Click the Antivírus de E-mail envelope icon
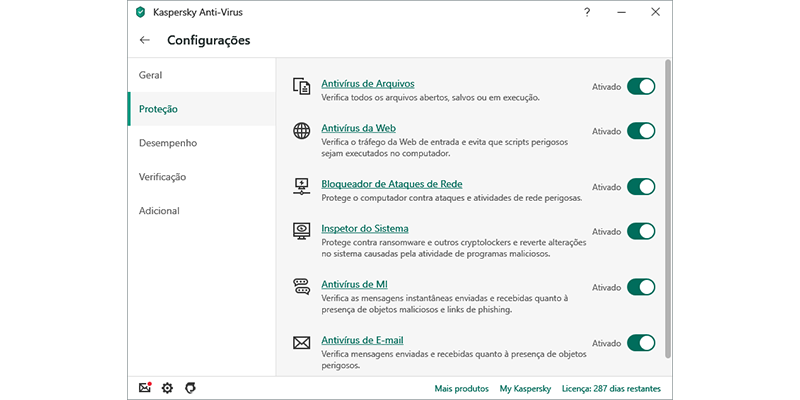800x400 pixels. (301, 343)
